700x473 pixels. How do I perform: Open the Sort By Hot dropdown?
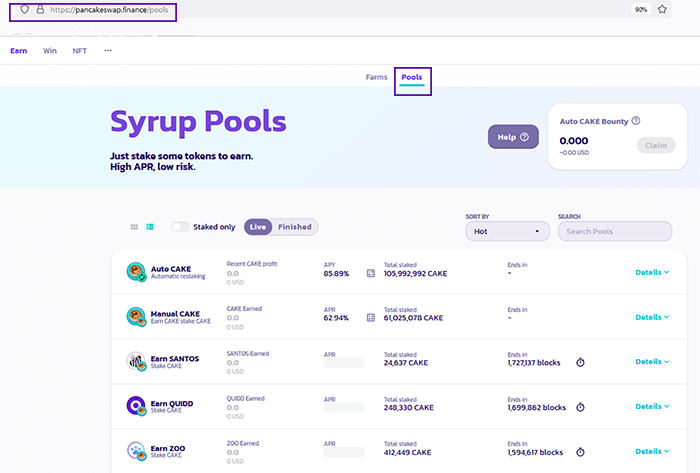coord(508,232)
